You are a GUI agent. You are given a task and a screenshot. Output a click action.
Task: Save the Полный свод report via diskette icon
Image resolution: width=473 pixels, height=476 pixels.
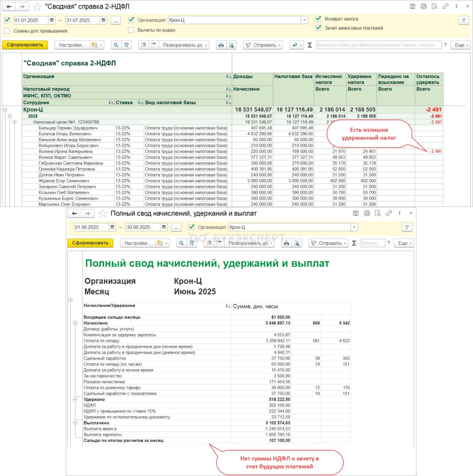coord(356,213)
